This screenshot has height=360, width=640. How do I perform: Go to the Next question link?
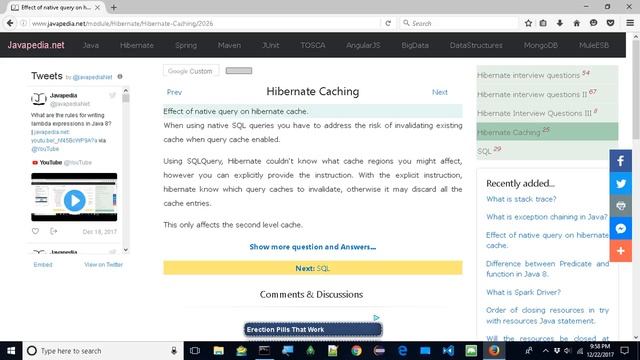pyautogui.click(x=440, y=92)
